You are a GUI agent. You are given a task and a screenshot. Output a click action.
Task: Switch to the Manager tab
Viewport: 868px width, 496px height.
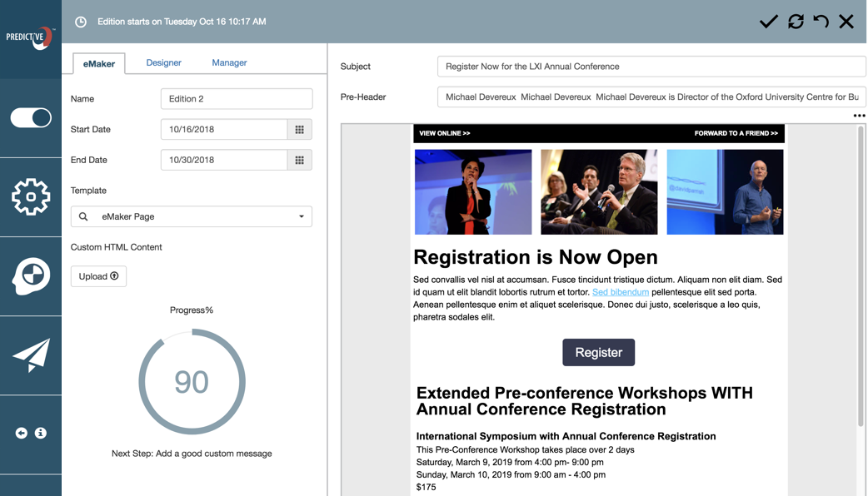coord(229,62)
